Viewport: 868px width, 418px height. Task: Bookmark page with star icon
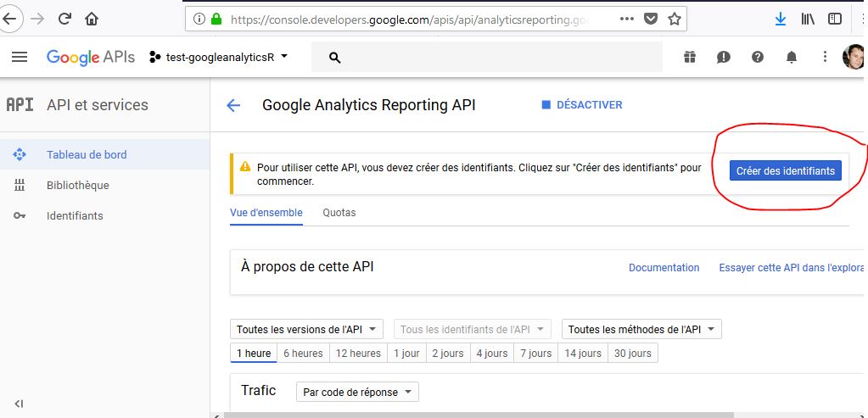point(674,20)
